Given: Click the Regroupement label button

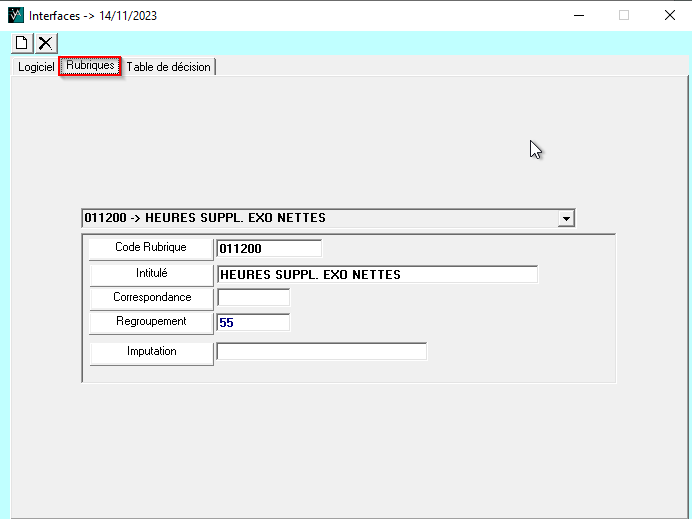Looking at the screenshot, I should (x=151, y=322).
